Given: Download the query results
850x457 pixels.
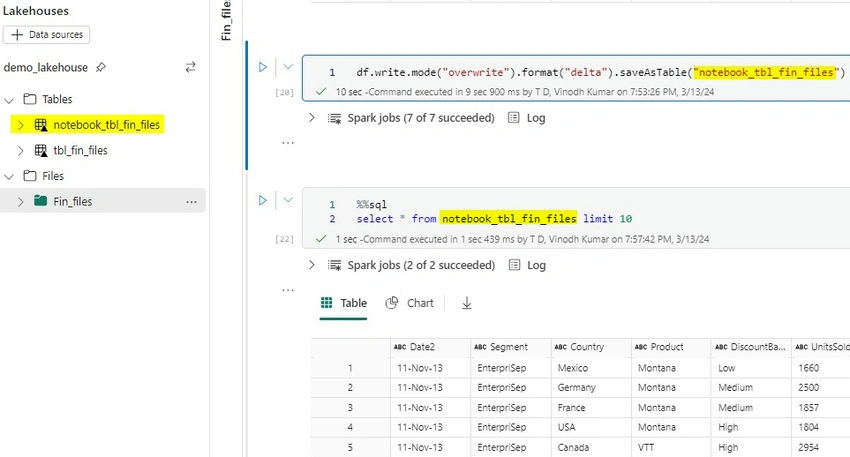Looking at the screenshot, I should click(x=467, y=304).
